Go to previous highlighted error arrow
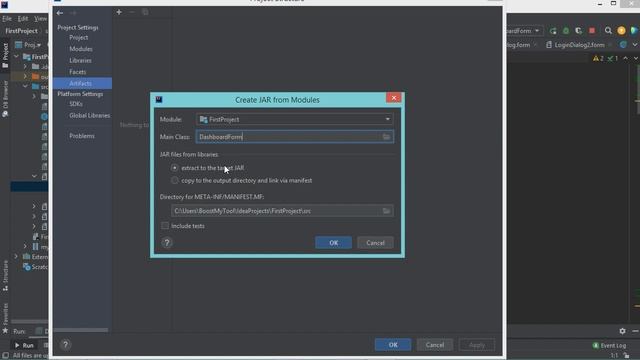640x360 pixels. (625, 59)
